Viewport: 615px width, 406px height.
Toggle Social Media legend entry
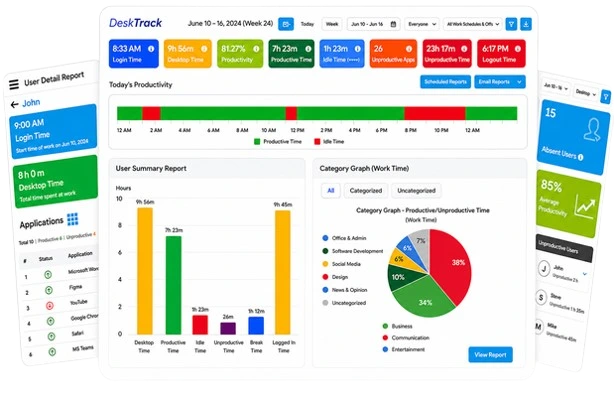tap(342, 264)
